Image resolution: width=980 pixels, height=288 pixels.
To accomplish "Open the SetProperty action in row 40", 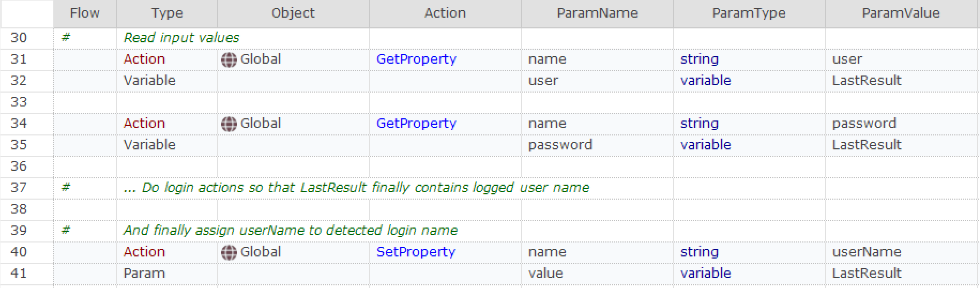I will 415,252.
